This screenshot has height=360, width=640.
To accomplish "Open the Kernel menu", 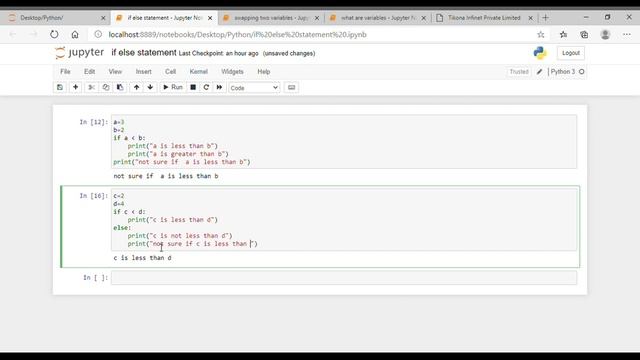I will (x=199, y=71).
